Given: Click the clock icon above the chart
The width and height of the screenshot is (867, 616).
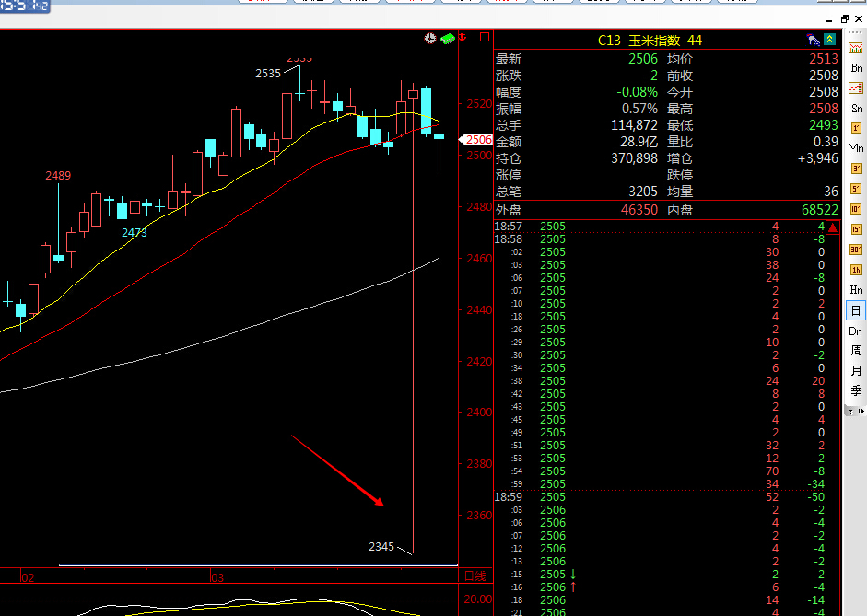Looking at the screenshot, I should point(430,38).
